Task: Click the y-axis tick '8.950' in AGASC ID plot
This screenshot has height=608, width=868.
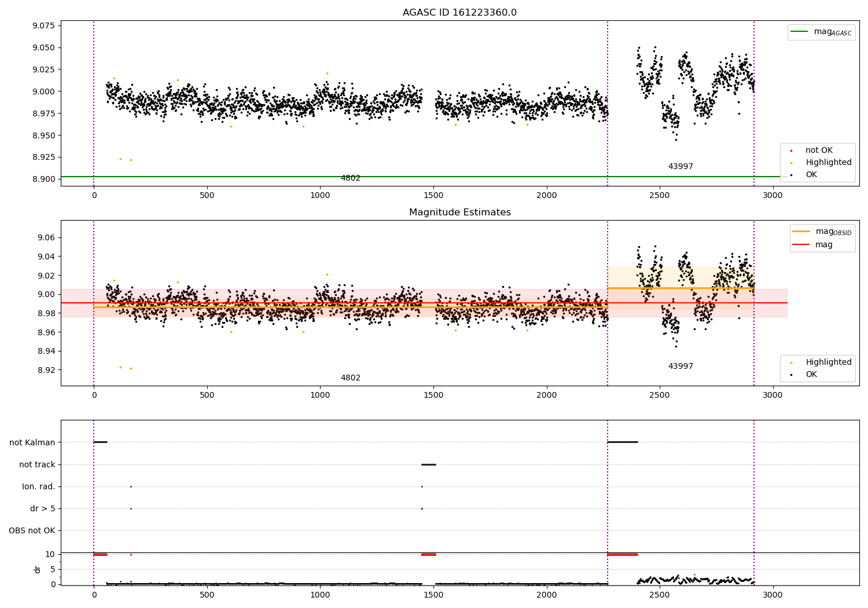Action: point(43,135)
